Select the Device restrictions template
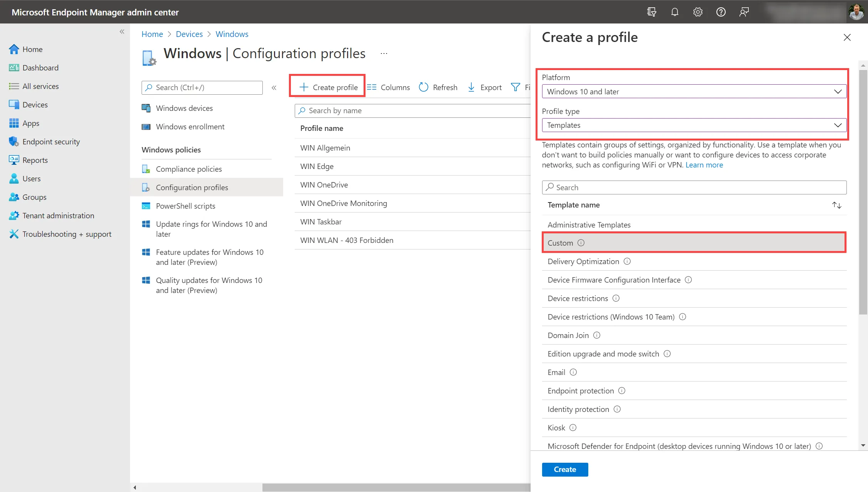Image resolution: width=868 pixels, height=492 pixels. (578, 298)
